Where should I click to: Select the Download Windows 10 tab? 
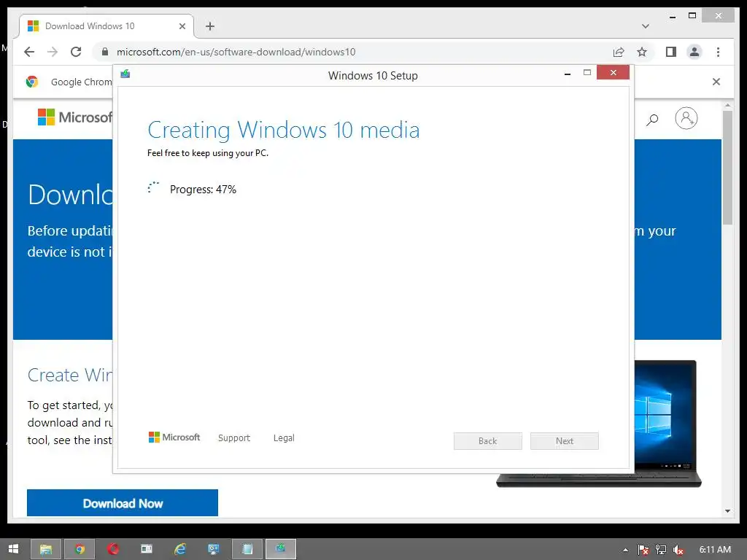click(107, 26)
